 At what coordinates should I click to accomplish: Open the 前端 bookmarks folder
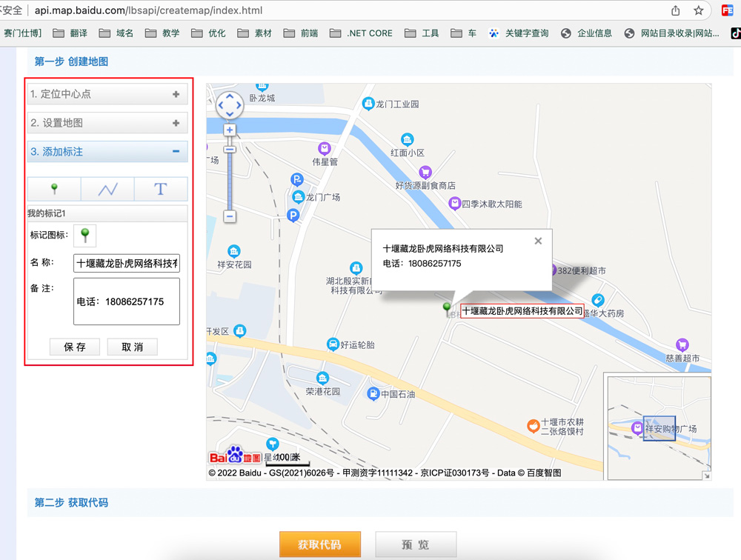[x=301, y=33]
